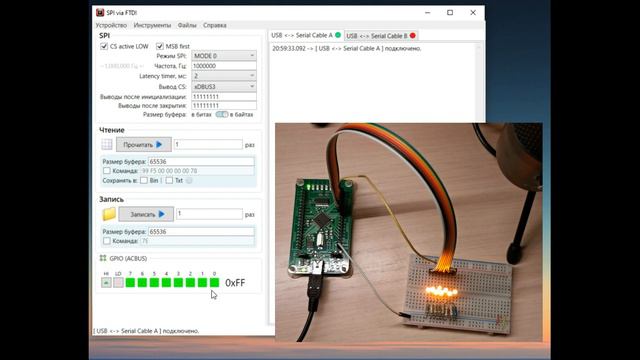Click the write repeat count field
This screenshot has height=360, width=640.
point(209,214)
